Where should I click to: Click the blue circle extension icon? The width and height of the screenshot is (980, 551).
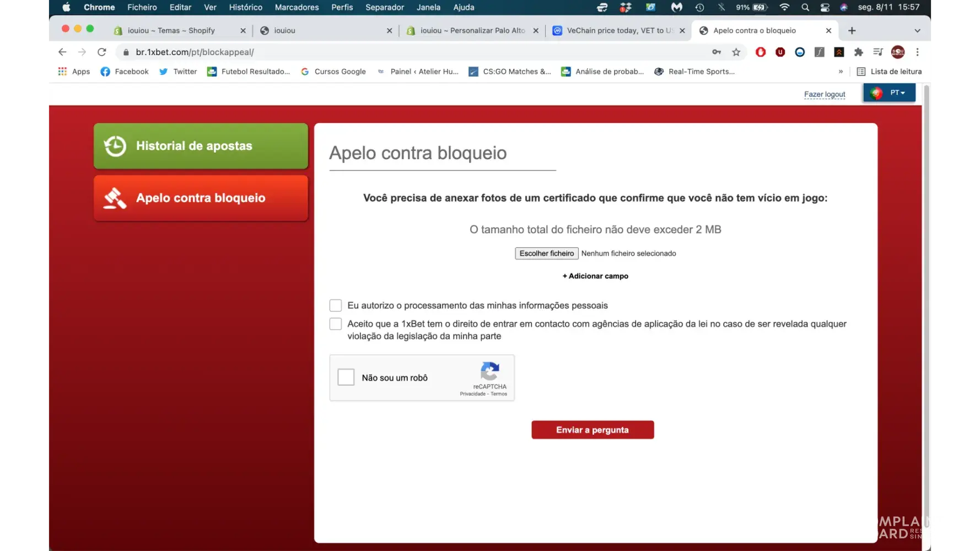(800, 52)
